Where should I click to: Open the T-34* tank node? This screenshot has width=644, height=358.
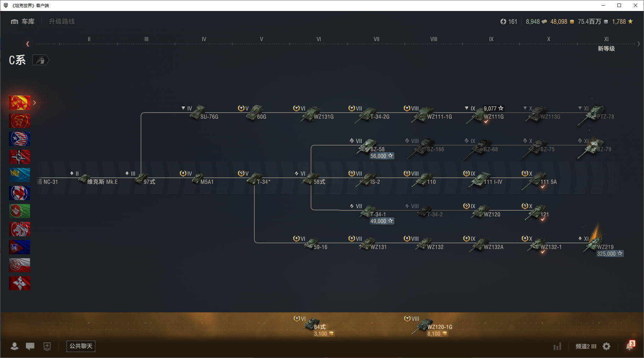254,178
